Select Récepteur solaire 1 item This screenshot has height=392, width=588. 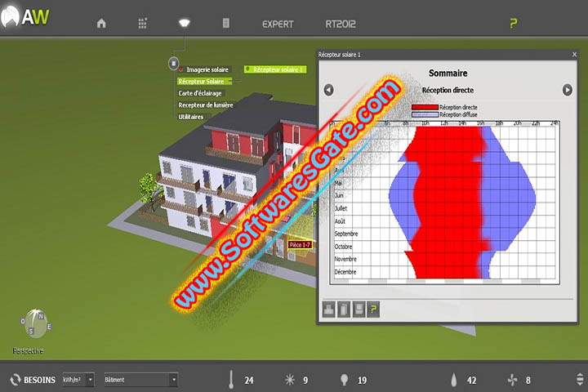275,69
